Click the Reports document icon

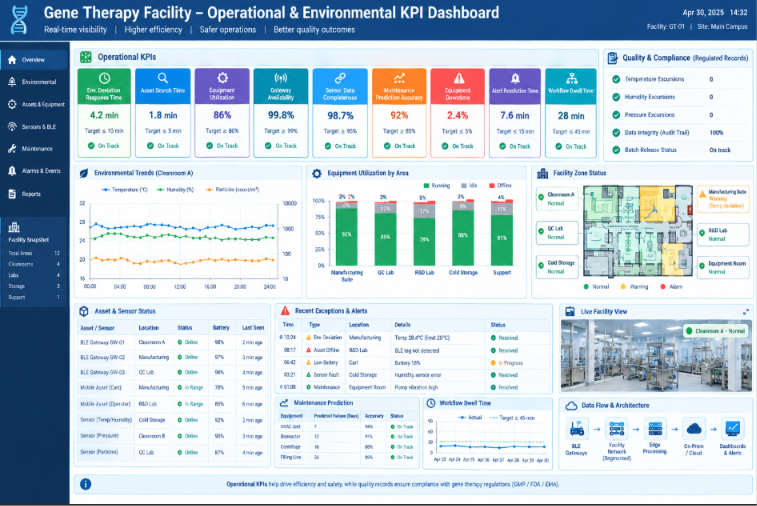tap(12, 194)
